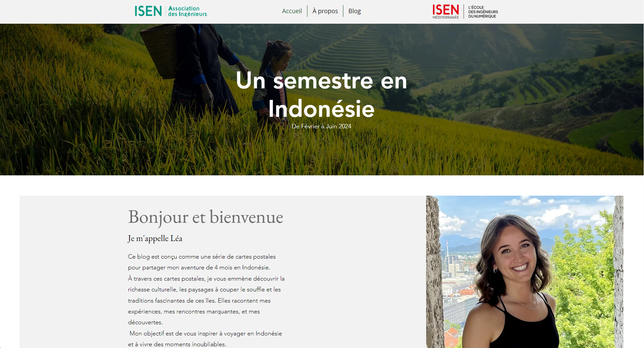644x348 pixels.
Task: Open the Accueil menu item
Action: pyautogui.click(x=292, y=11)
